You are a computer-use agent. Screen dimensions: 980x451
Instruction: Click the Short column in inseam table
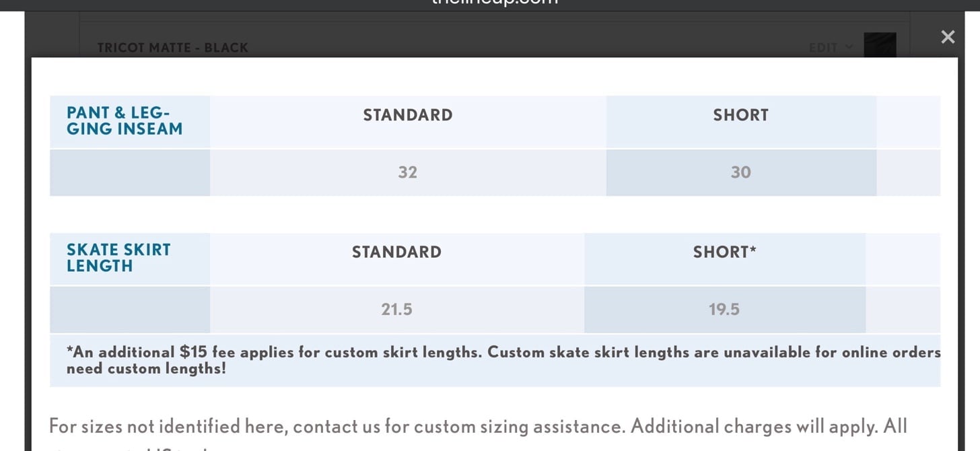pos(740,115)
